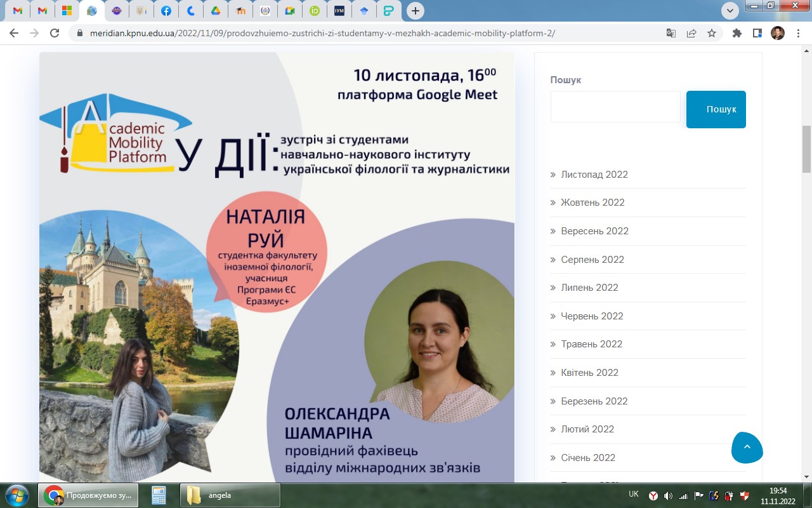Click the volume indicator in system tray
812x508 pixels.
click(x=667, y=494)
